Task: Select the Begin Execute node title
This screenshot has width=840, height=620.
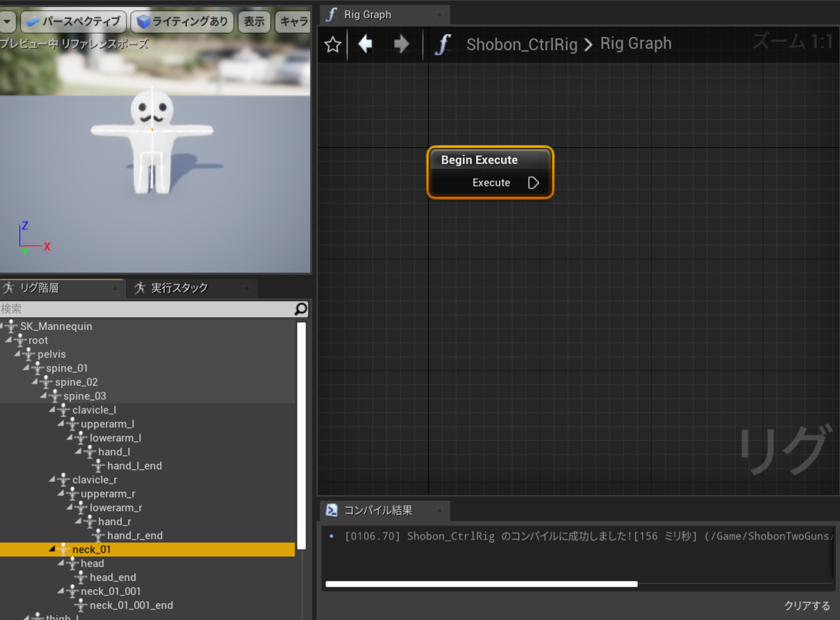Action: (479, 160)
